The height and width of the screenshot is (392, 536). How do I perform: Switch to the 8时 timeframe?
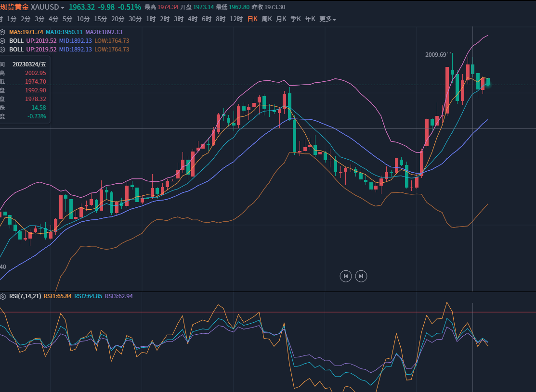[221, 19]
